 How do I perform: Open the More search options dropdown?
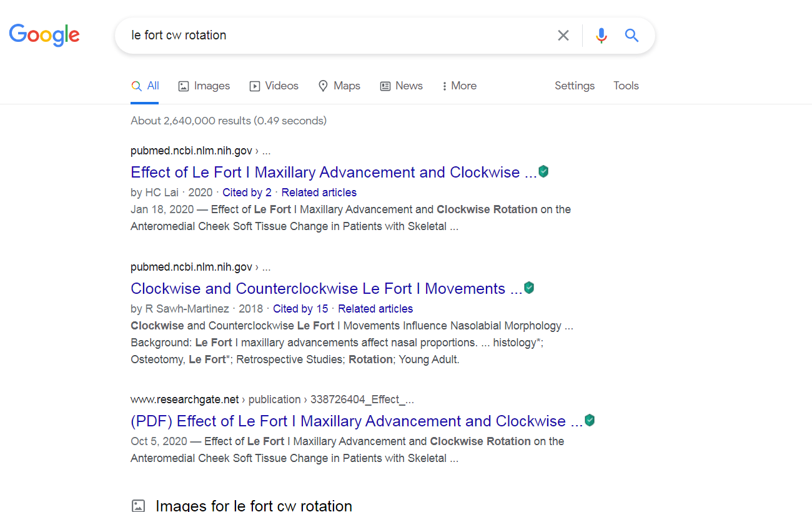(459, 86)
